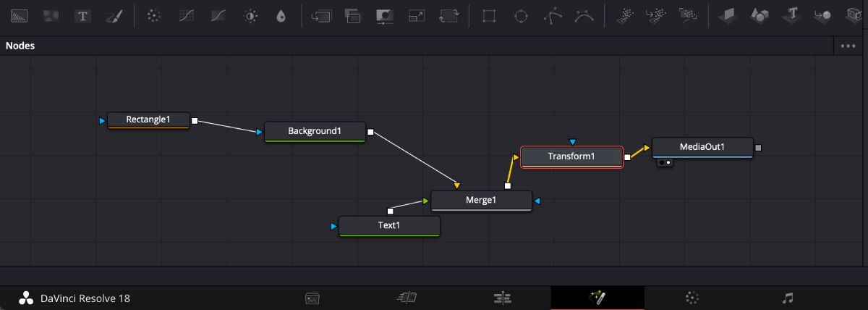Add a Transform node from toolbar

449,15
